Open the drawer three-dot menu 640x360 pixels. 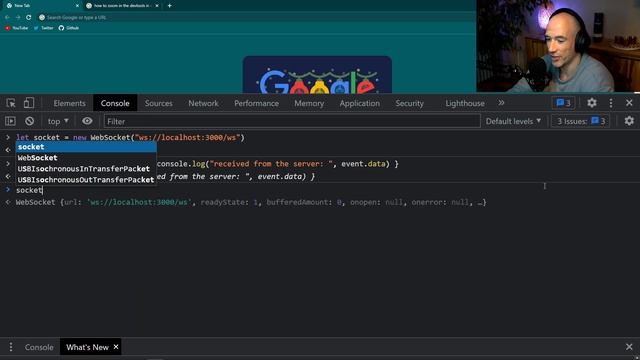point(11,347)
